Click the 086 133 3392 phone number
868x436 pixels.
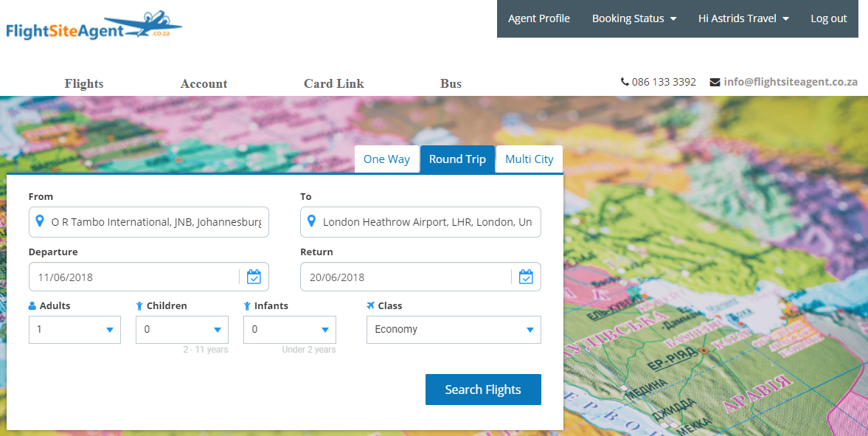(x=664, y=82)
